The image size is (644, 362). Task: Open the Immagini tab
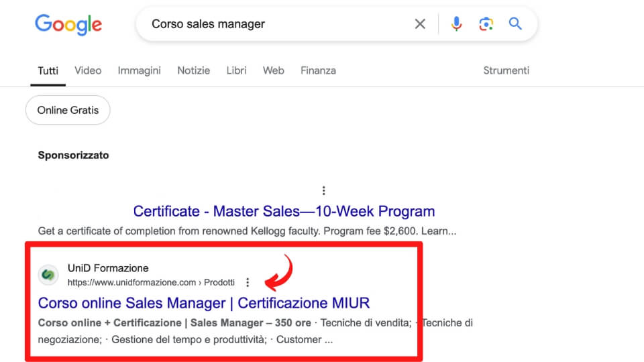click(x=140, y=70)
